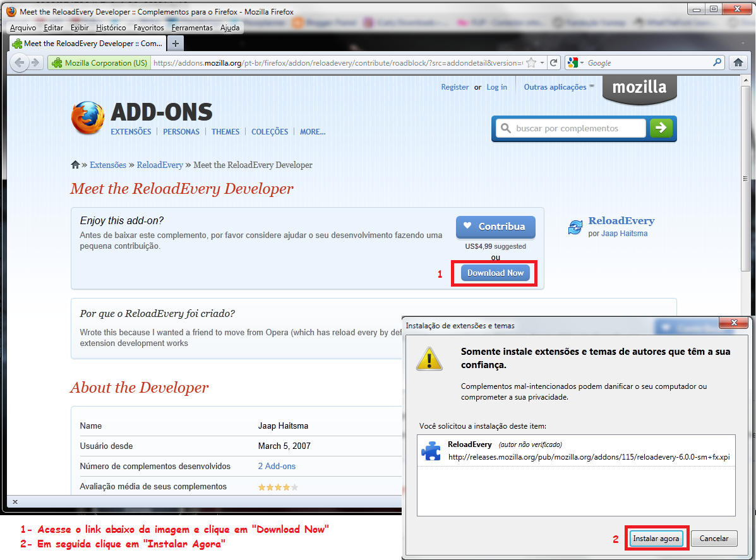Click the Firefox logo next to ADD-ONS
The width and height of the screenshot is (756, 560).
pyautogui.click(x=88, y=117)
